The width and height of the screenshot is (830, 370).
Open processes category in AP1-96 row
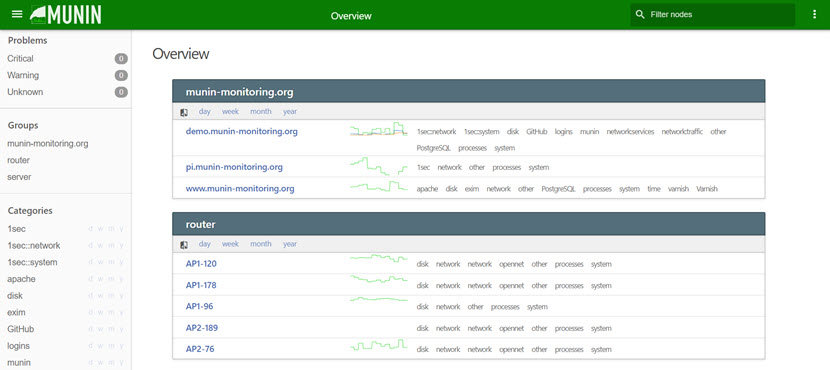505,307
